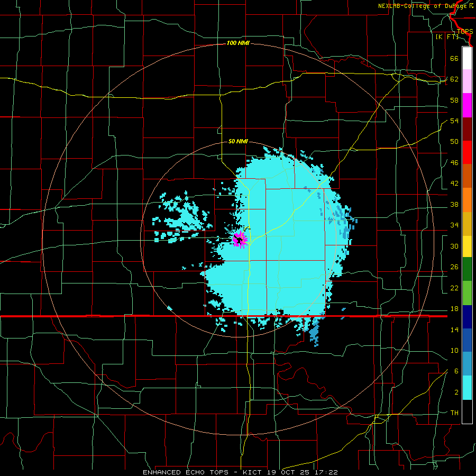Screen dimensions: 476x476
Task: Click the 14 legend value
Action: pos(454,329)
